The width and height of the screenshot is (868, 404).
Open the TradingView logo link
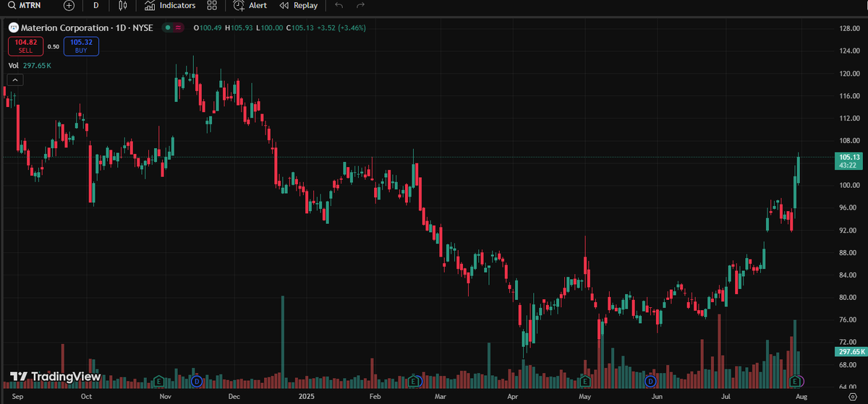55,377
